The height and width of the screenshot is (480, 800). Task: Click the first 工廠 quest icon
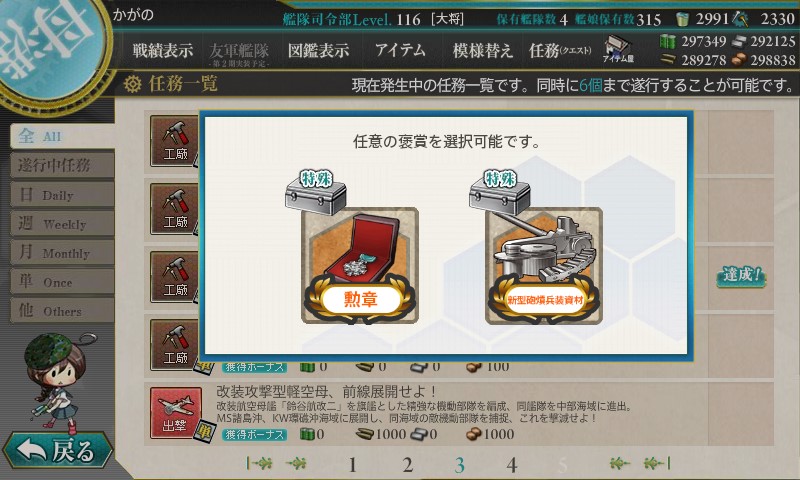coord(174,141)
